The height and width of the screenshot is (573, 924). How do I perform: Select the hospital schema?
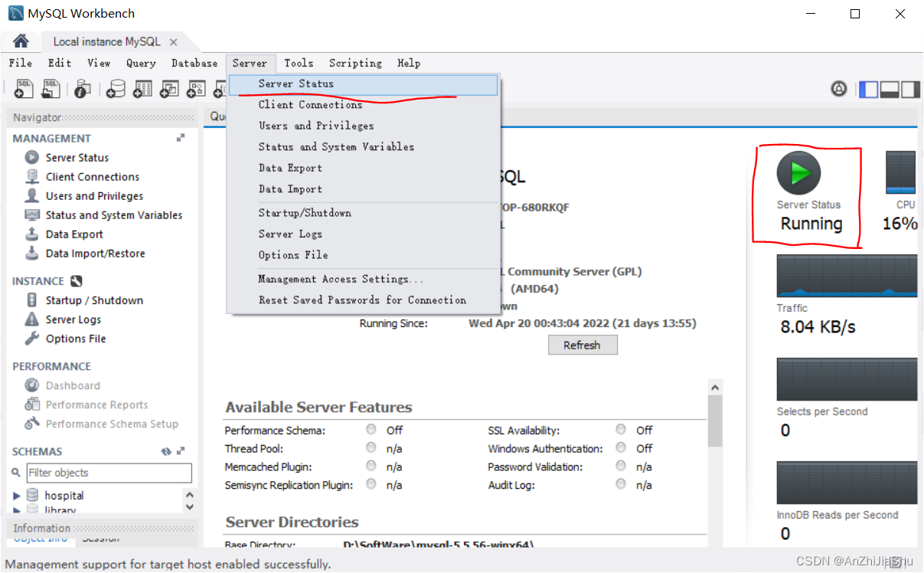(64, 496)
